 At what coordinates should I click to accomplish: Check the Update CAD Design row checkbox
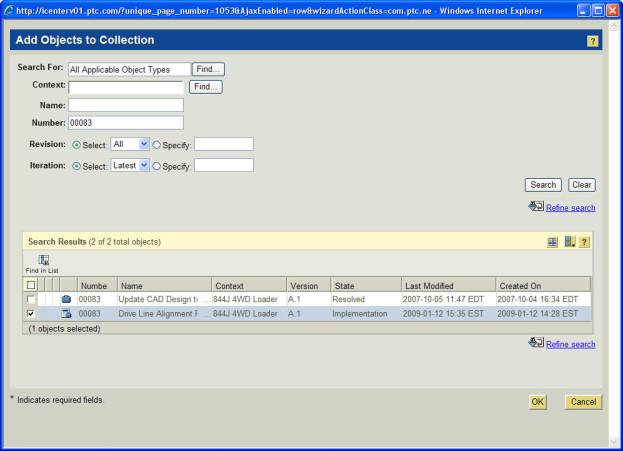point(31,299)
